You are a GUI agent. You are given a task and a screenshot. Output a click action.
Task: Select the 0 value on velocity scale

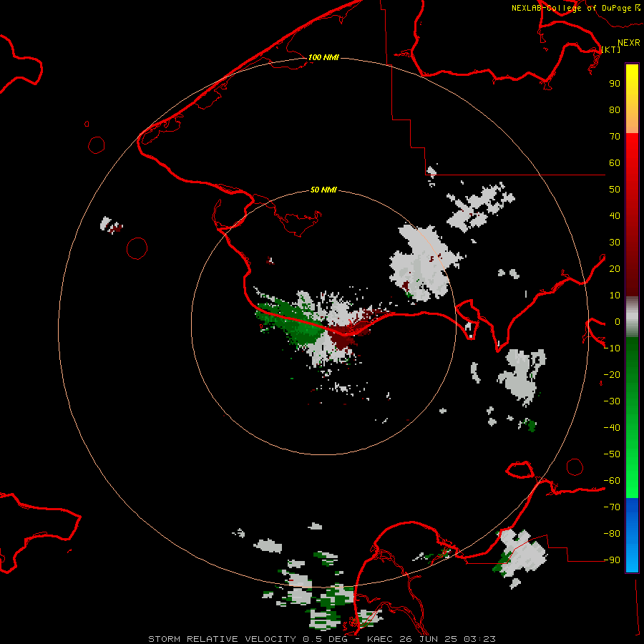tap(618, 321)
